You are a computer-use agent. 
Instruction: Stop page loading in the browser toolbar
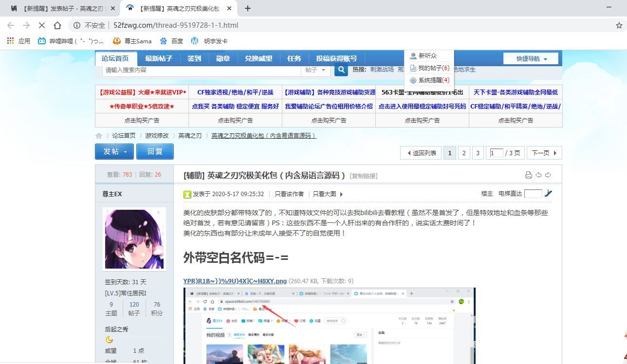point(42,25)
